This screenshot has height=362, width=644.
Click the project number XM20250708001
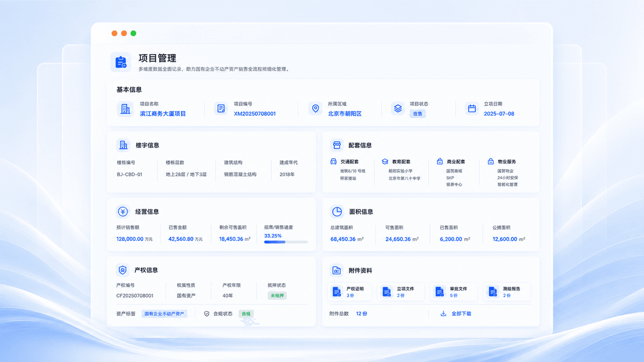tap(254, 114)
